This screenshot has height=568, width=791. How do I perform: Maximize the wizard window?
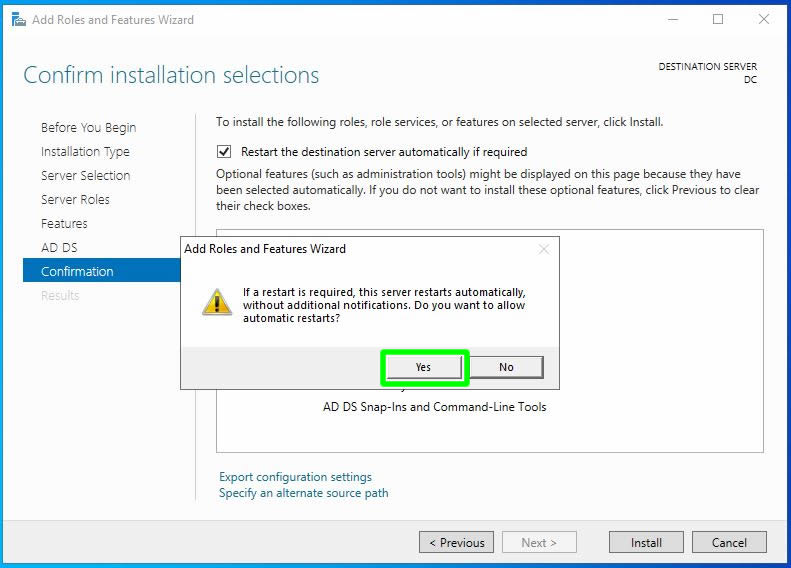tap(718, 19)
